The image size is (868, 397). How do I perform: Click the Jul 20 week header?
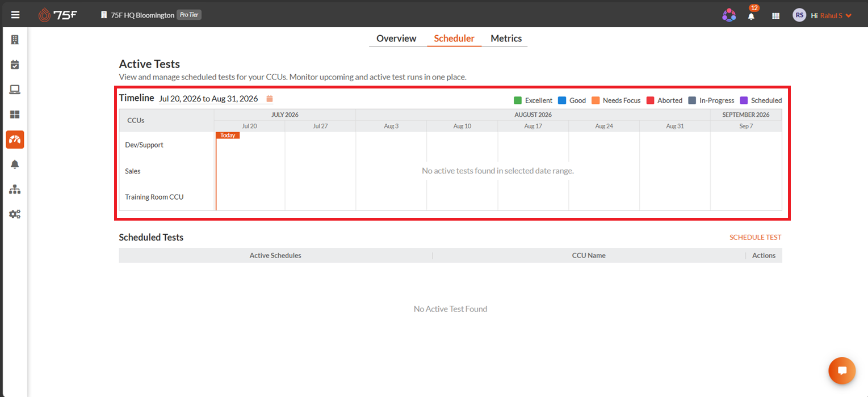249,126
